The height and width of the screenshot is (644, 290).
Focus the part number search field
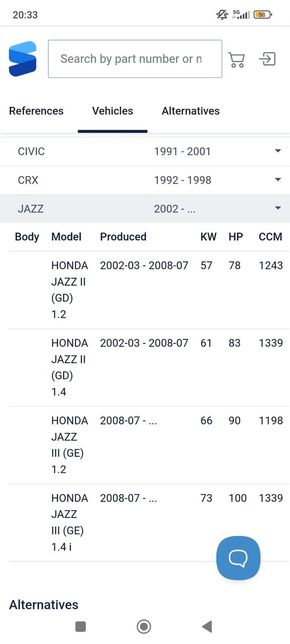[135, 59]
